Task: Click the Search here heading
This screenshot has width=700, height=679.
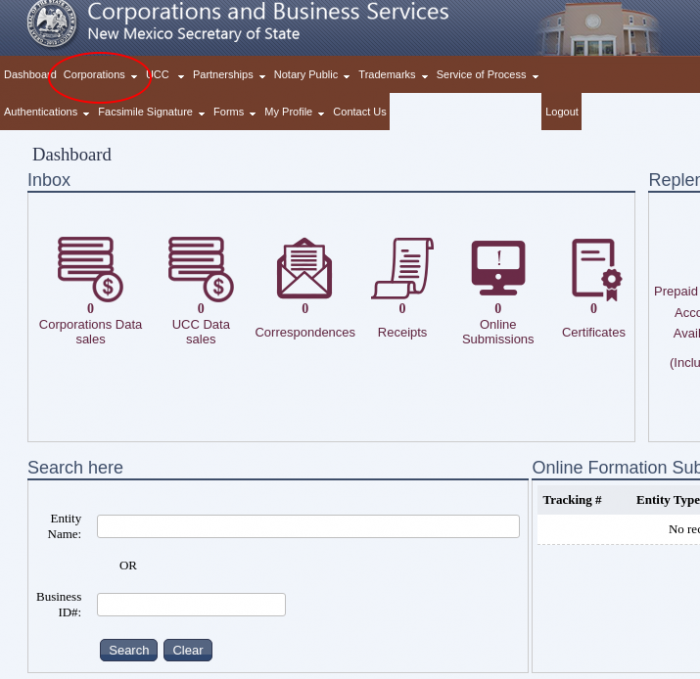Action: pos(75,467)
